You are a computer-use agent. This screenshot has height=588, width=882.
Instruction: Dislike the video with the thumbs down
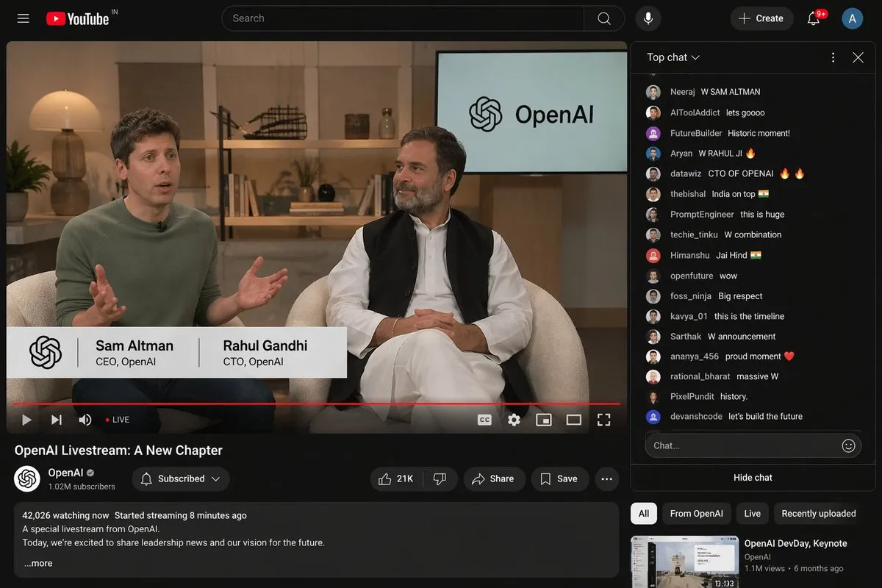click(440, 478)
